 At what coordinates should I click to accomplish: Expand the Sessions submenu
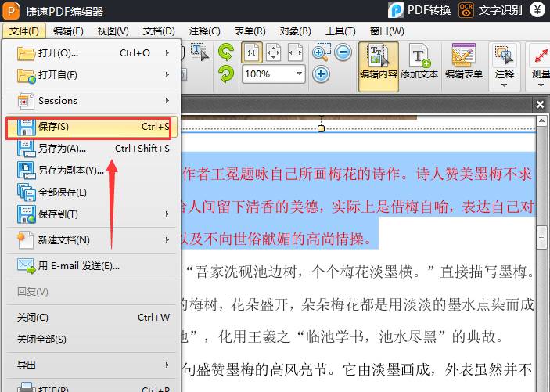[92, 101]
